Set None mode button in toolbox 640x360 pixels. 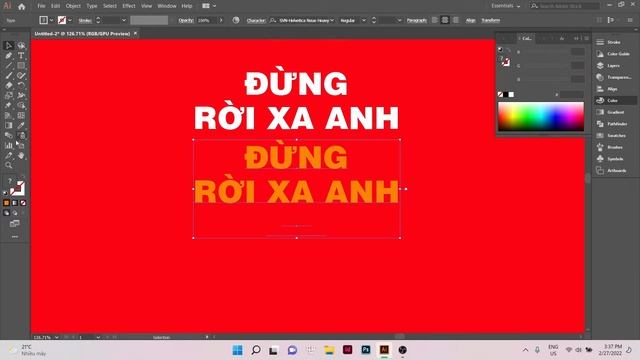click(23, 203)
